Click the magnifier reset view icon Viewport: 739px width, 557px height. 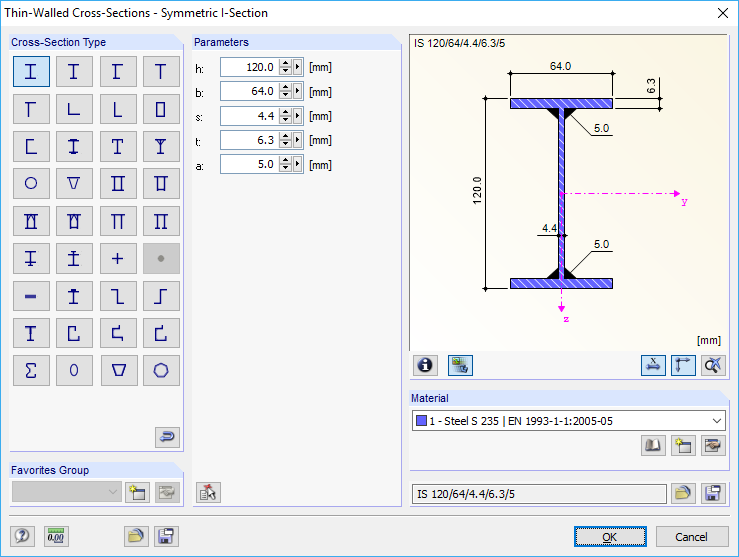pyautogui.click(x=713, y=365)
